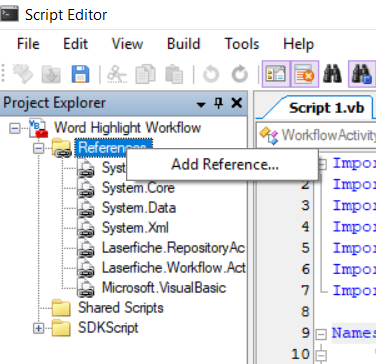Click the clipboard Paste icon
This screenshot has height=364, width=376.
[174, 74]
